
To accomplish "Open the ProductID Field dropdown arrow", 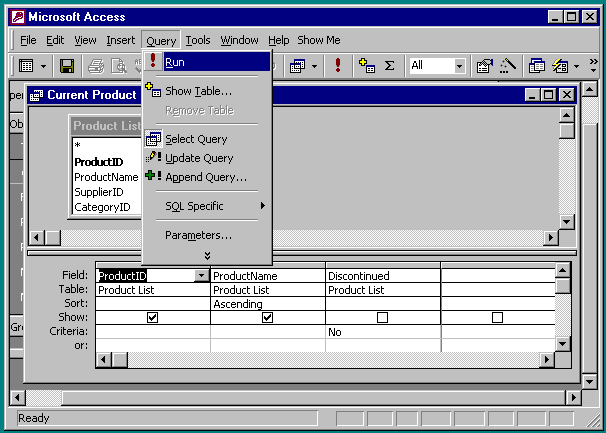I will pyautogui.click(x=201, y=275).
